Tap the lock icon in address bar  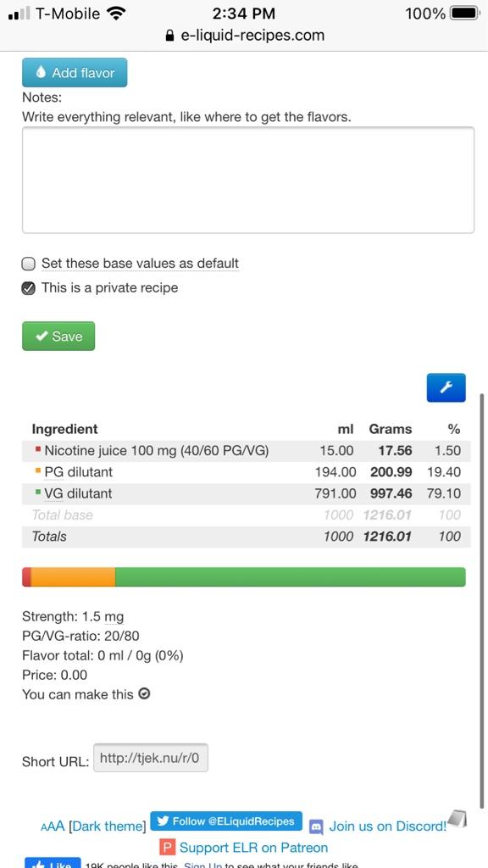pos(169,36)
